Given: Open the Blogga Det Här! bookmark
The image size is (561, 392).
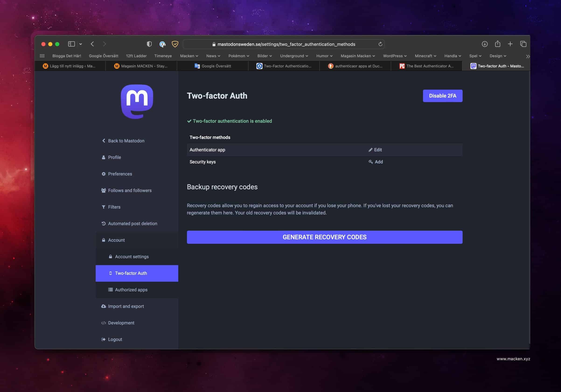Looking at the screenshot, I should point(67,56).
